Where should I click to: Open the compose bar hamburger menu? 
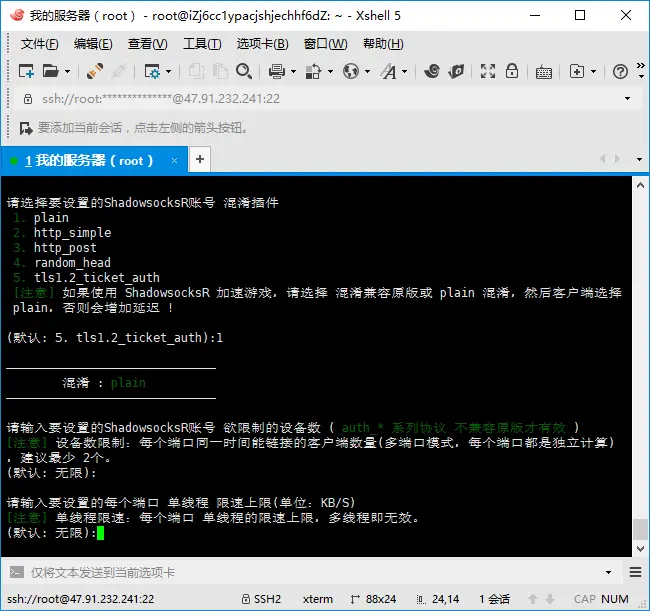[x=635, y=572]
